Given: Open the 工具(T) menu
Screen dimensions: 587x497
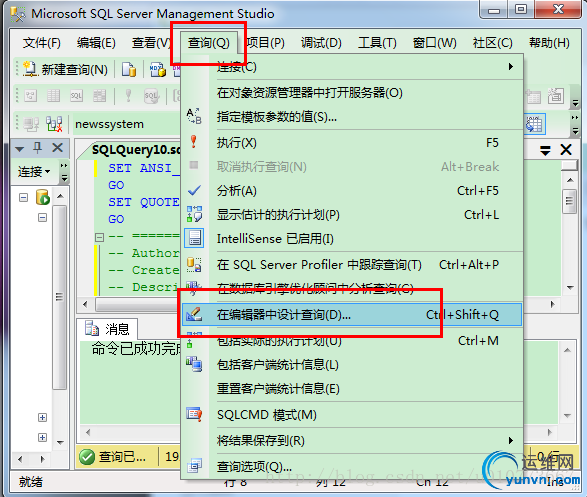Looking at the screenshot, I should pyautogui.click(x=377, y=43).
